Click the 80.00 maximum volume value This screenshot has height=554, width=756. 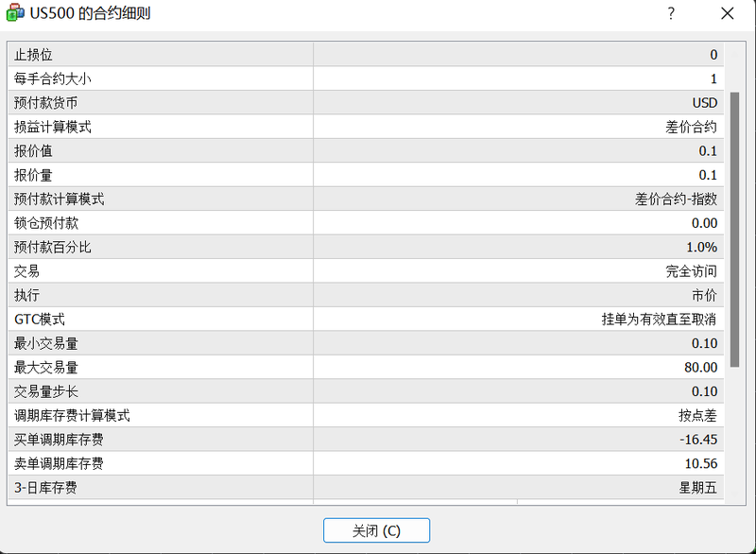click(x=700, y=368)
